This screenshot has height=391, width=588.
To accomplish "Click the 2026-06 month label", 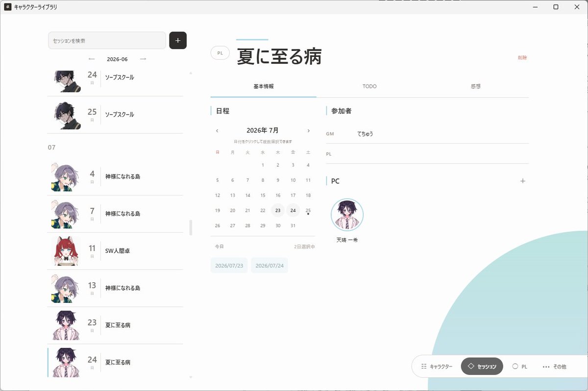I will [x=117, y=59].
